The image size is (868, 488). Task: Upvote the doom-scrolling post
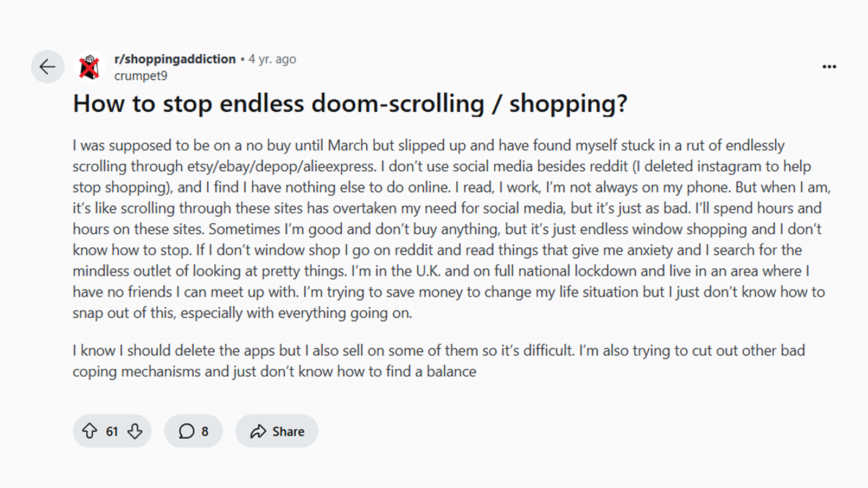pyautogui.click(x=90, y=431)
